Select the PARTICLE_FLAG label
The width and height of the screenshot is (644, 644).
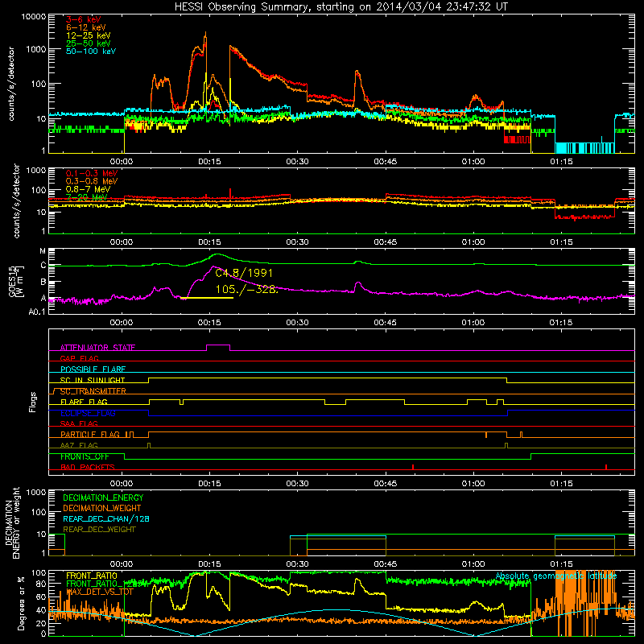tap(90, 434)
